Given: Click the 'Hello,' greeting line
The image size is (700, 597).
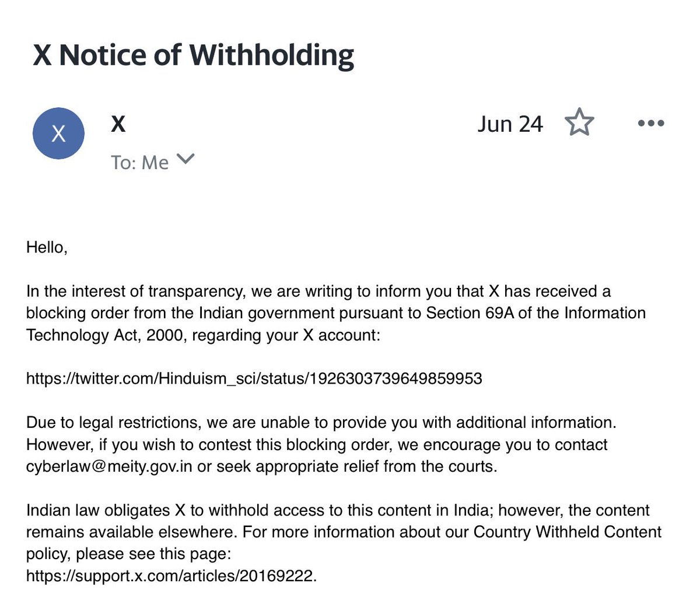Looking at the screenshot, I should point(47,248).
